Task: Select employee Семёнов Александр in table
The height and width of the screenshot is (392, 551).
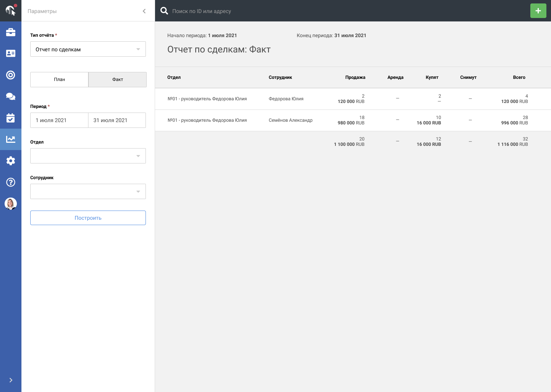Action: (x=291, y=120)
